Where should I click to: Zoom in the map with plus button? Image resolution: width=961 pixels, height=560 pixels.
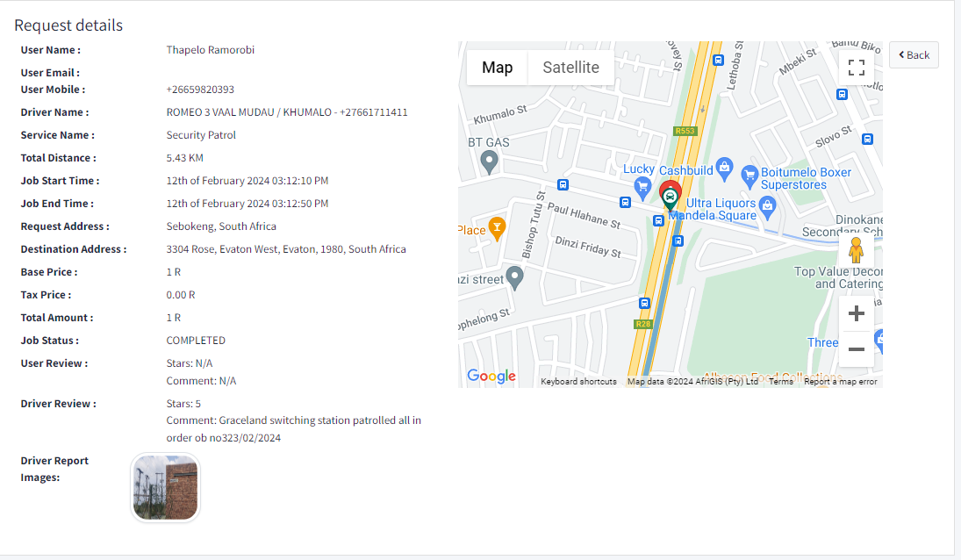click(x=857, y=314)
